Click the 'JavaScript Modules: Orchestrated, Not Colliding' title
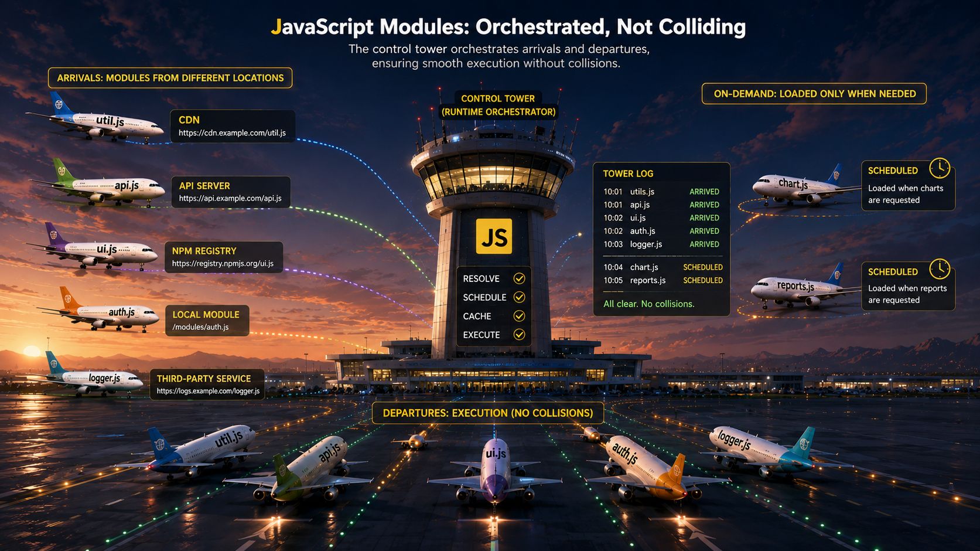The width and height of the screenshot is (980, 551). coord(508,27)
